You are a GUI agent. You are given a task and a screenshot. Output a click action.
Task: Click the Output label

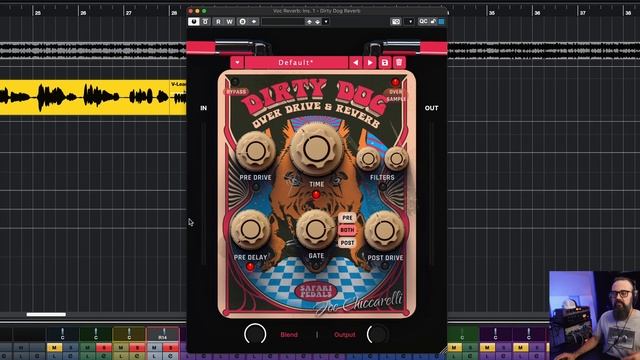tap(345, 335)
